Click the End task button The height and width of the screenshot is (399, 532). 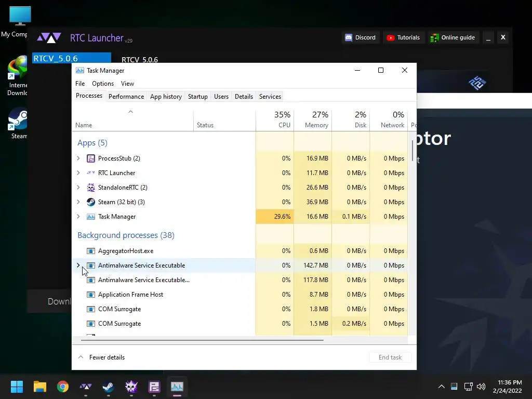[390, 357]
